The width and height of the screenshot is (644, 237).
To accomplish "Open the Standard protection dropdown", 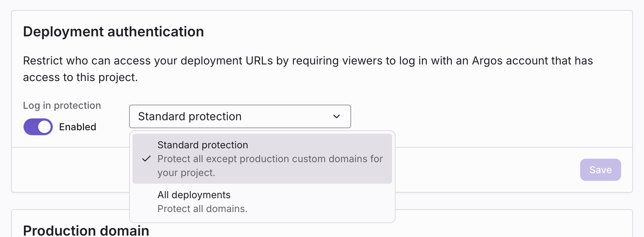I will [x=240, y=116].
